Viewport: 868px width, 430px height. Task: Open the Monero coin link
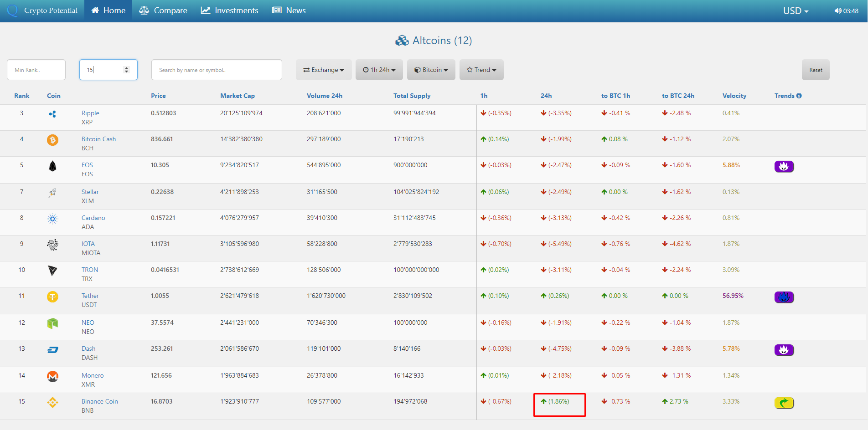pyautogui.click(x=93, y=375)
